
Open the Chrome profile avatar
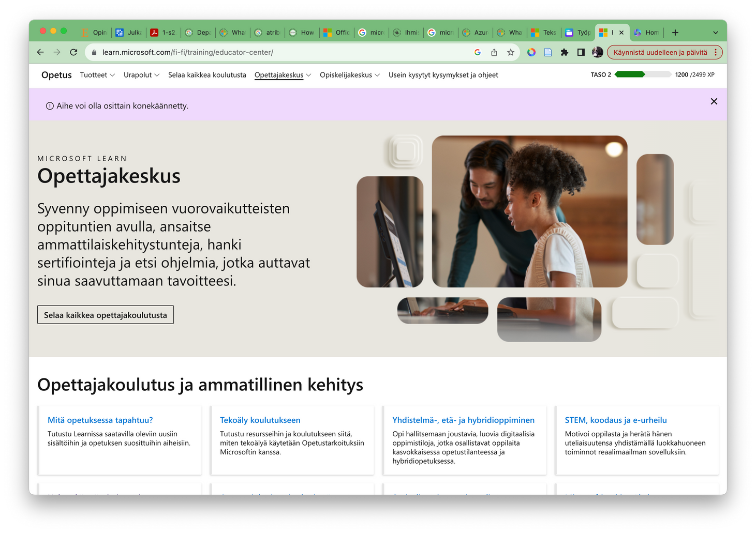click(597, 52)
